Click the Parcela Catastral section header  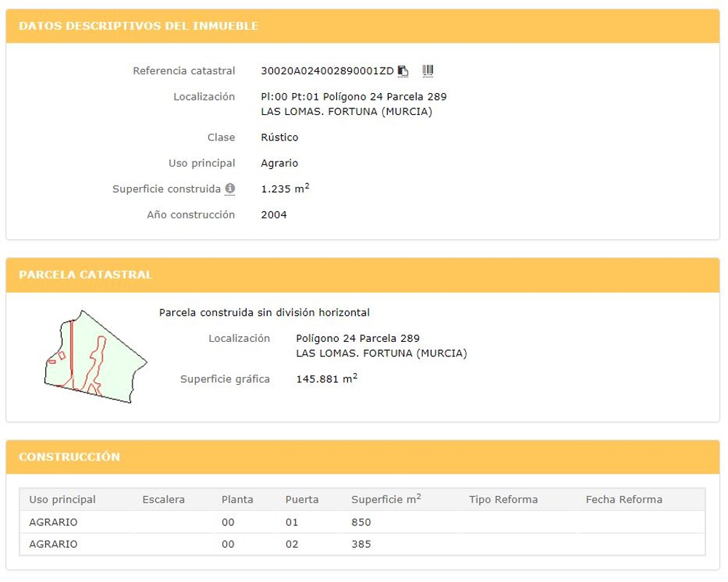click(85, 275)
